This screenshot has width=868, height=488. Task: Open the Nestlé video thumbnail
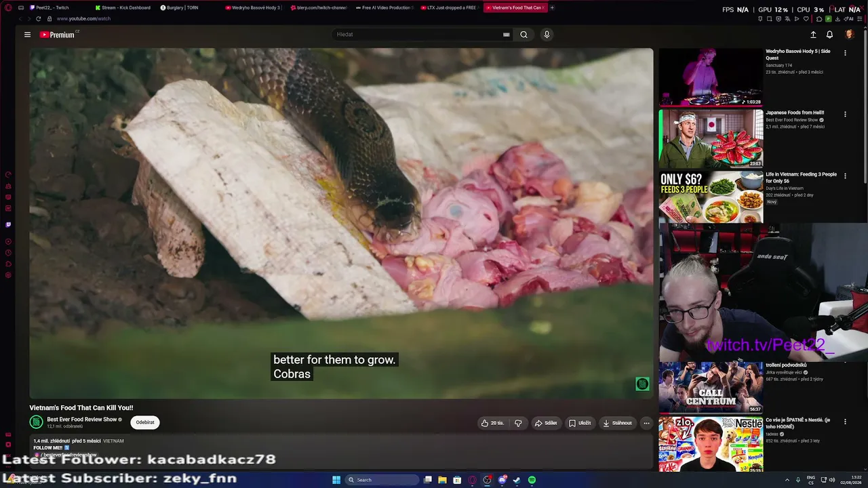[x=711, y=445]
